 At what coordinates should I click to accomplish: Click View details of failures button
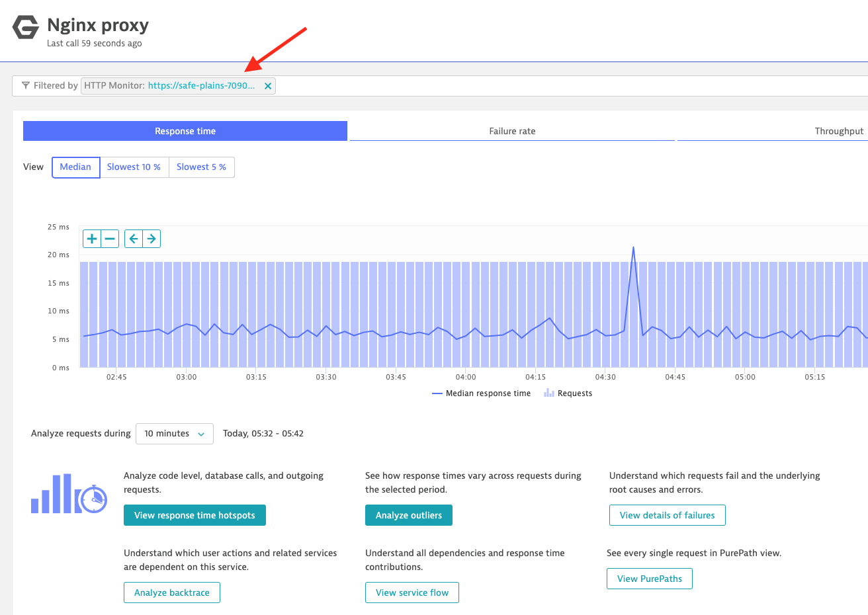pos(668,515)
